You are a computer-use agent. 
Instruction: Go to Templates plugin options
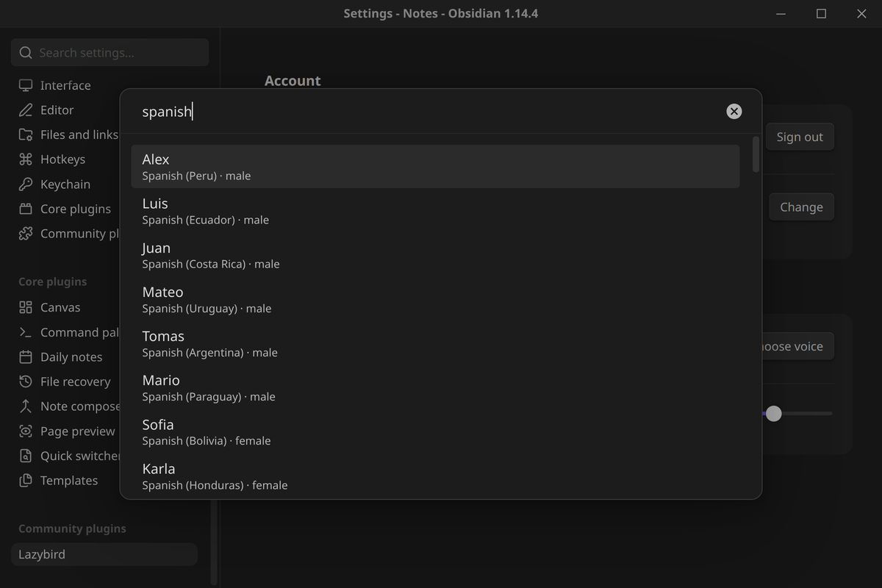(69, 481)
